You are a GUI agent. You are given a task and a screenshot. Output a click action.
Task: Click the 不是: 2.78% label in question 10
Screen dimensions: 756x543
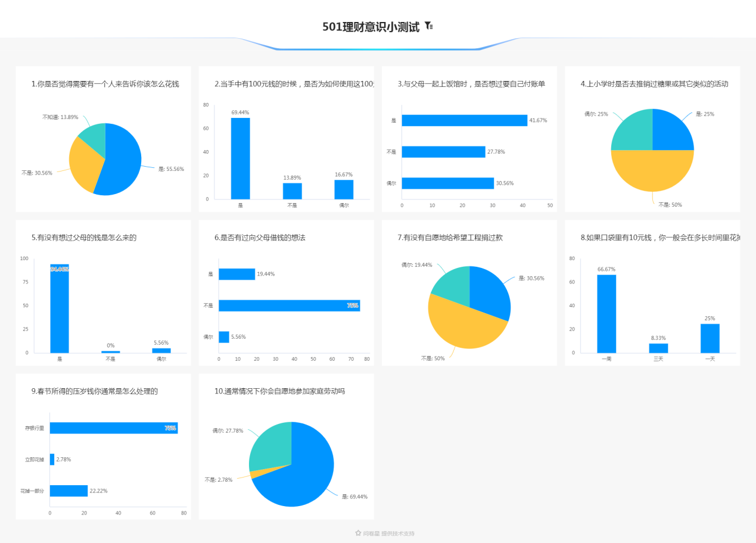(219, 479)
